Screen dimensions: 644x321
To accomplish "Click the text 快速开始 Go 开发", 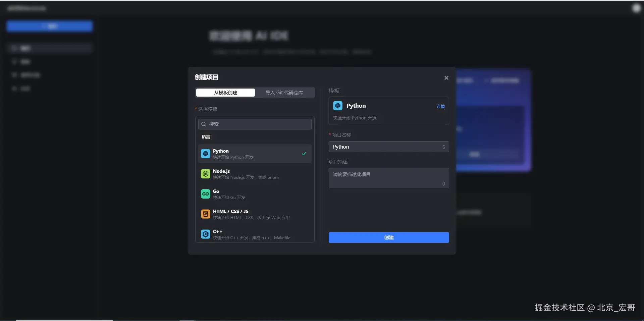I will 229,198.
